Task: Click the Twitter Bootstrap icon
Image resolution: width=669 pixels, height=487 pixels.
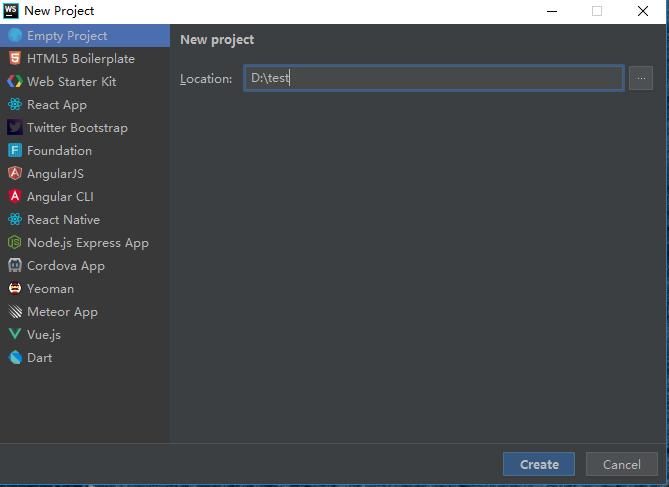Action: click(x=15, y=128)
